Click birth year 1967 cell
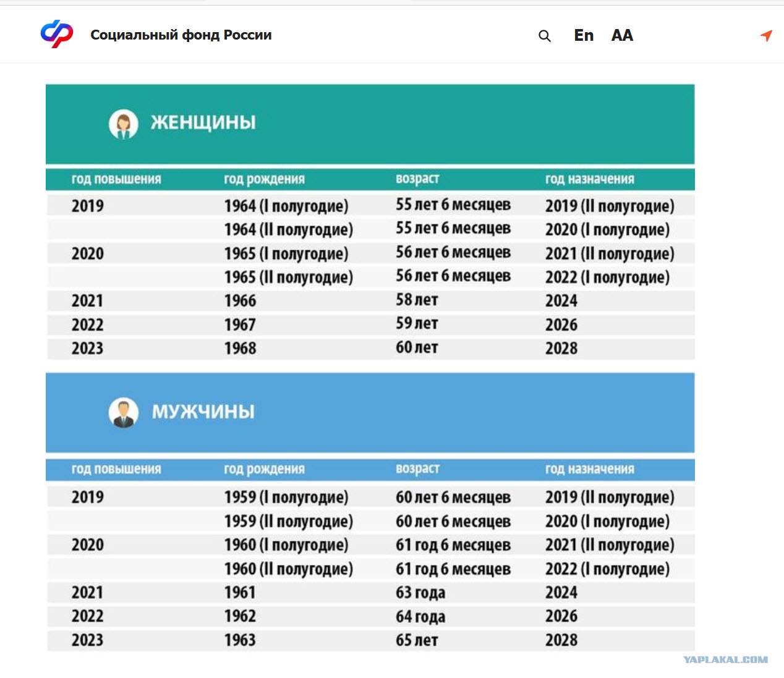The width and height of the screenshot is (784, 678). [240, 325]
